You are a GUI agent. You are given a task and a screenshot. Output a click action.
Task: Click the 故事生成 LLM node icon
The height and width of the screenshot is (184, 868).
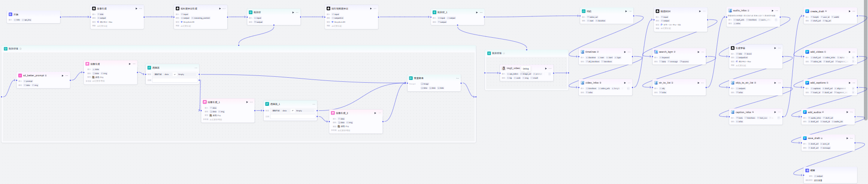[x=94, y=9]
